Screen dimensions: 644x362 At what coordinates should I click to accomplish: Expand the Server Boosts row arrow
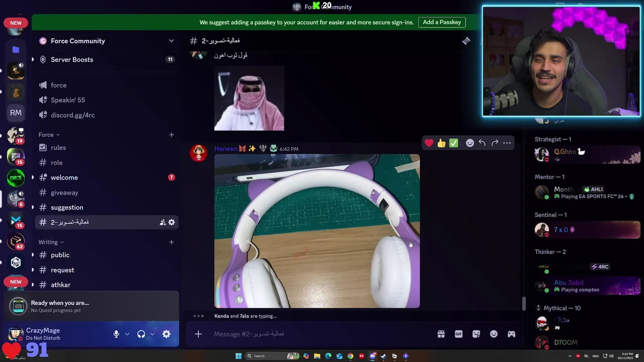(33, 59)
